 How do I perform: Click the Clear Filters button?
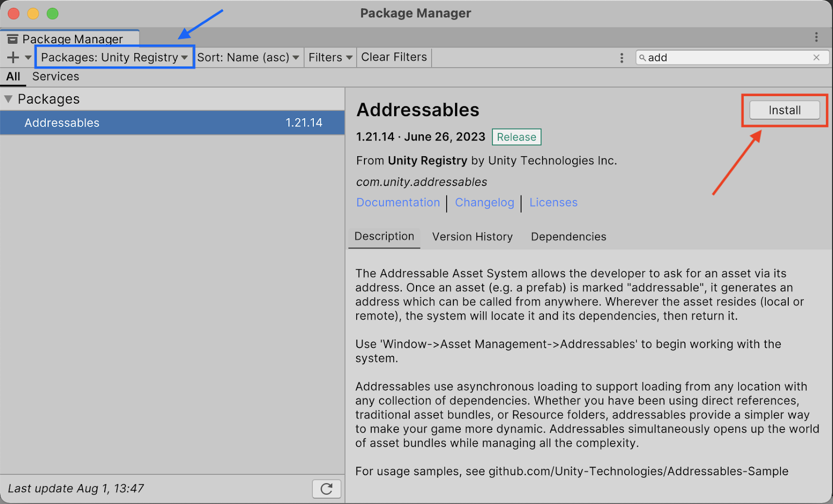coord(394,57)
